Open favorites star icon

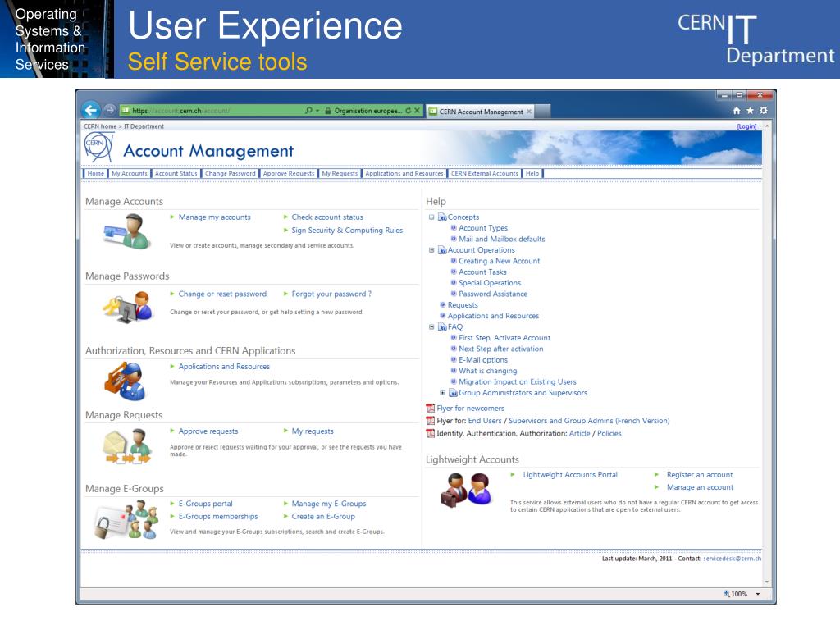pyautogui.click(x=750, y=111)
